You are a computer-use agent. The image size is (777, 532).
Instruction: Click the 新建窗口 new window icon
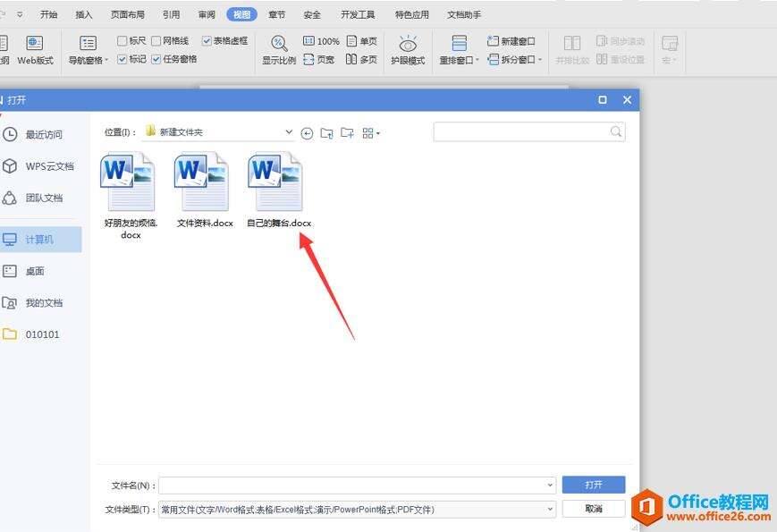(x=493, y=40)
